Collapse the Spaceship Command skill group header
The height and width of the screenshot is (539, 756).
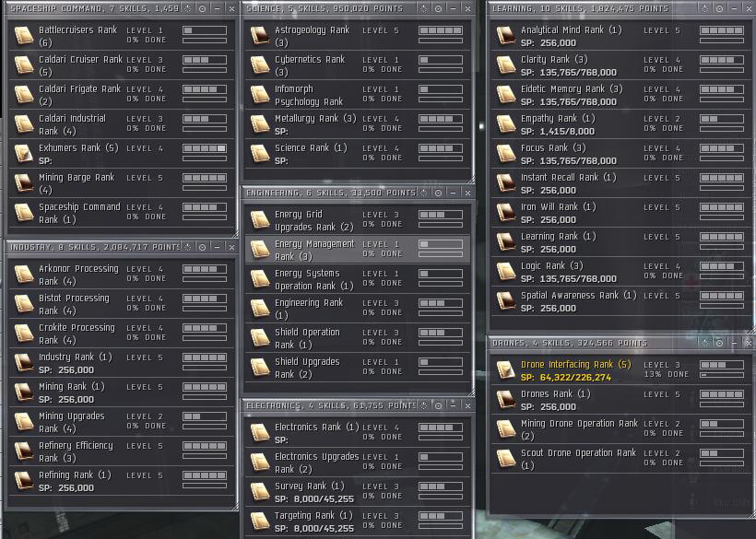coord(94,8)
